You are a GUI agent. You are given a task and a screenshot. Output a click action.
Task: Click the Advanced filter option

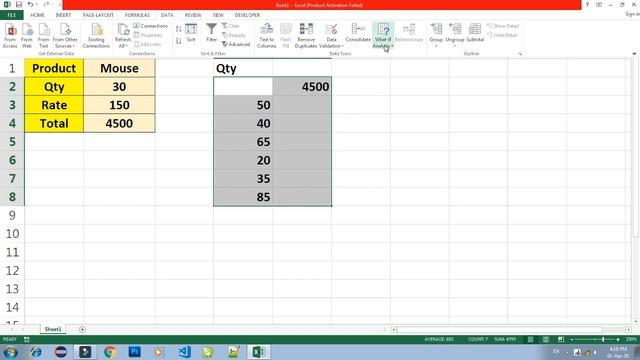(x=236, y=44)
